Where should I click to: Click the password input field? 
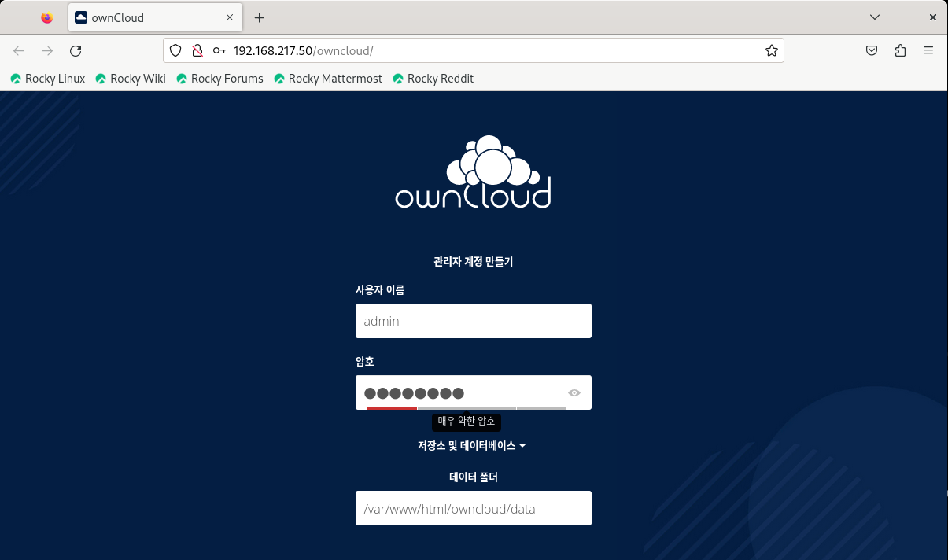click(474, 392)
